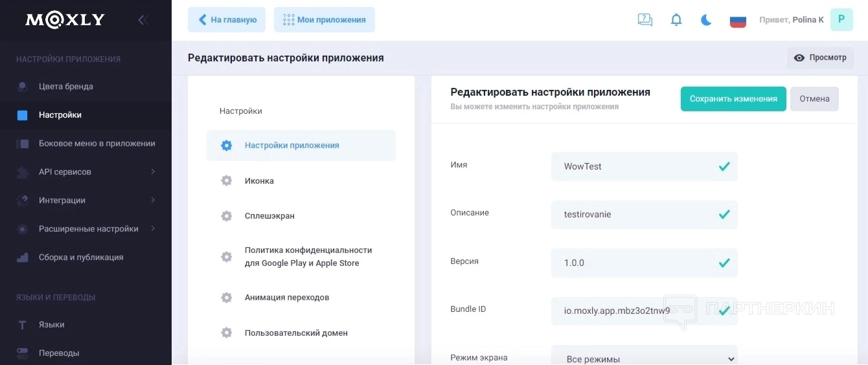This screenshot has height=365, width=868.
Task: Open Переводы in sidebar
Action: [x=86, y=353]
